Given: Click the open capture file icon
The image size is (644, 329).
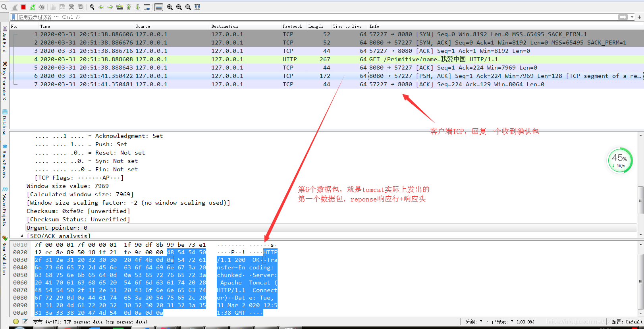Looking at the screenshot, I should click(53, 7).
